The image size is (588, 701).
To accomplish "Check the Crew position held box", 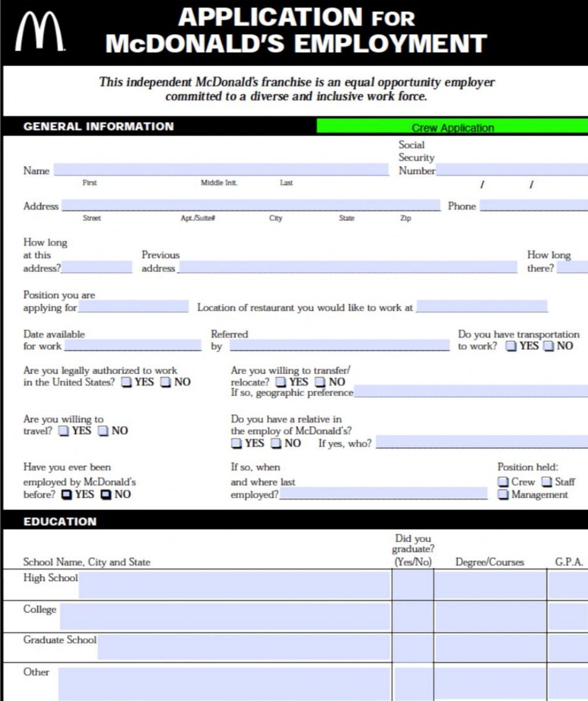I will pos(503,483).
